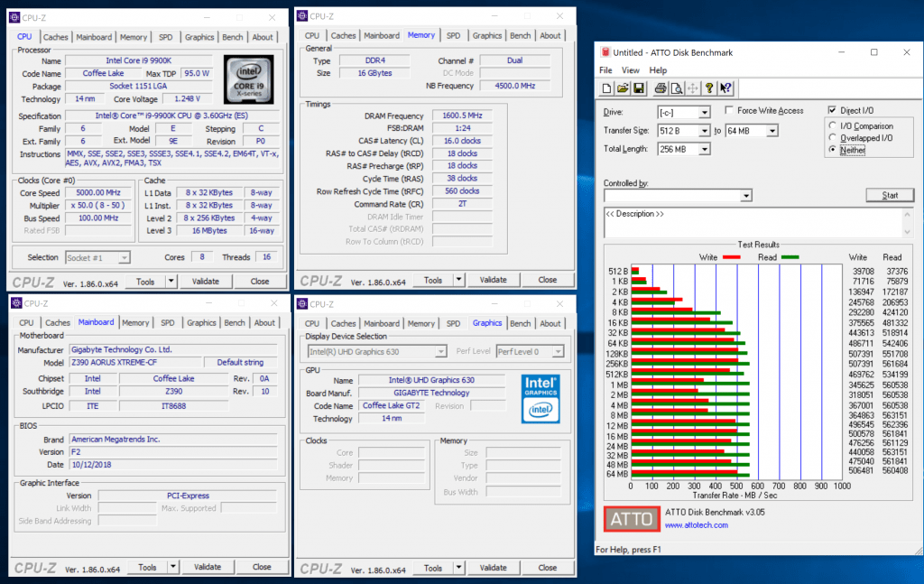
Task: Expand the Tools arrow in CPU-Z Mainboard tab window
Action: (x=173, y=567)
